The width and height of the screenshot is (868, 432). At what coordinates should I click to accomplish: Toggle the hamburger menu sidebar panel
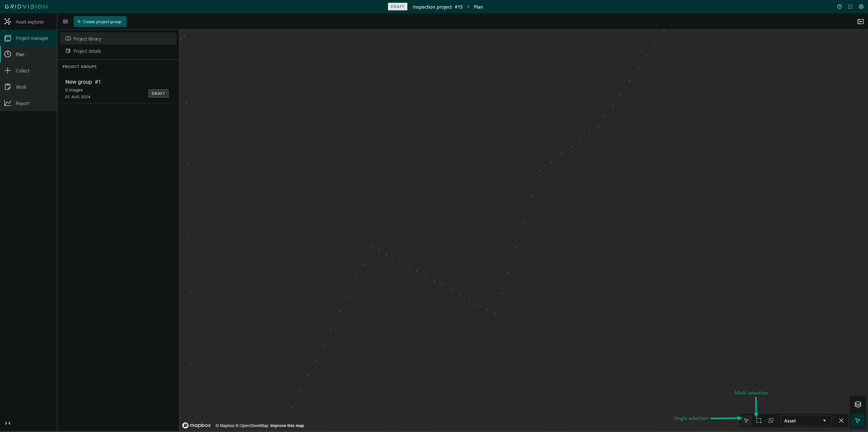(65, 21)
